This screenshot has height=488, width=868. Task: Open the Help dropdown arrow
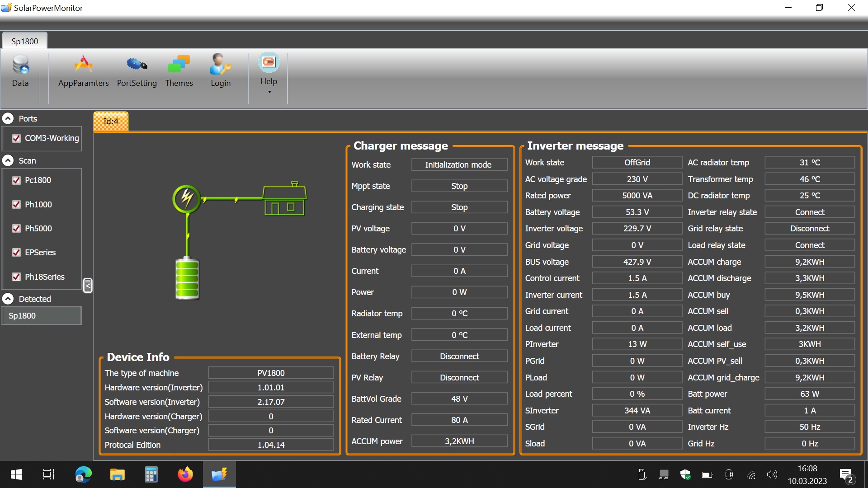click(269, 92)
